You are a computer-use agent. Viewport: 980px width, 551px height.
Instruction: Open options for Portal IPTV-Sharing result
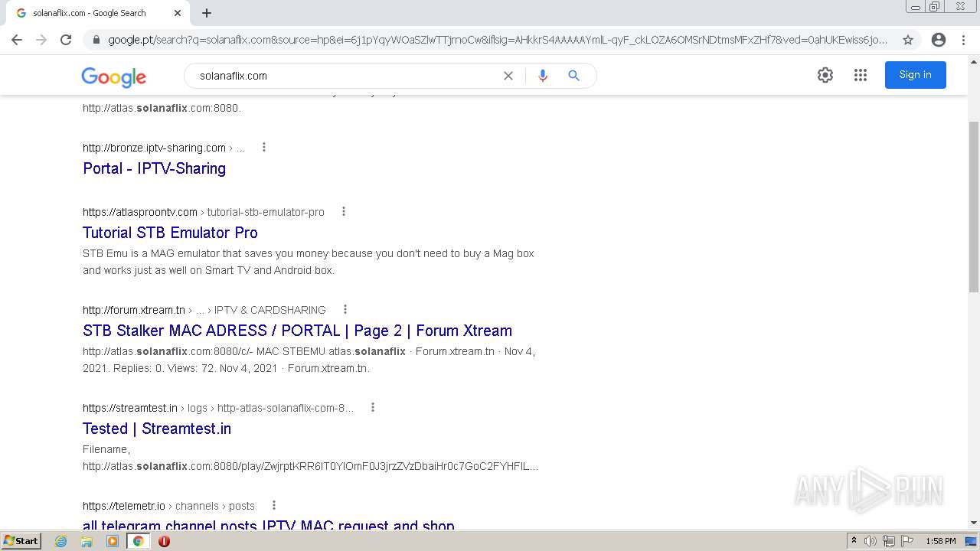click(x=264, y=147)
